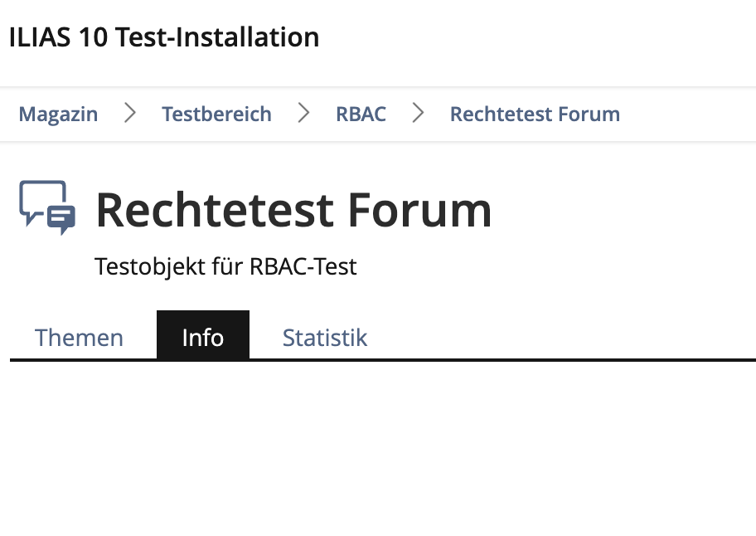Viewport: 756px width, 536px height.
Task: Click the chevron separator after Testbereich
Action: (303, 114)
